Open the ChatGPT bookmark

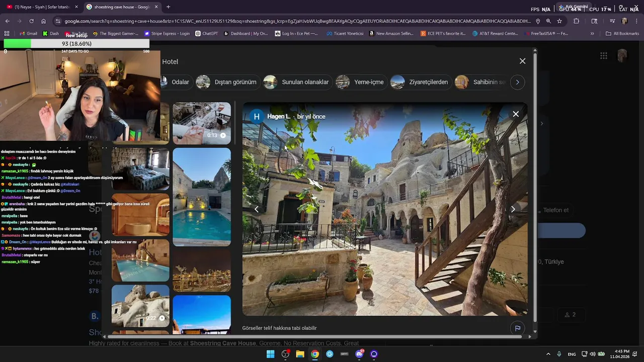click(x=206, y=33)
